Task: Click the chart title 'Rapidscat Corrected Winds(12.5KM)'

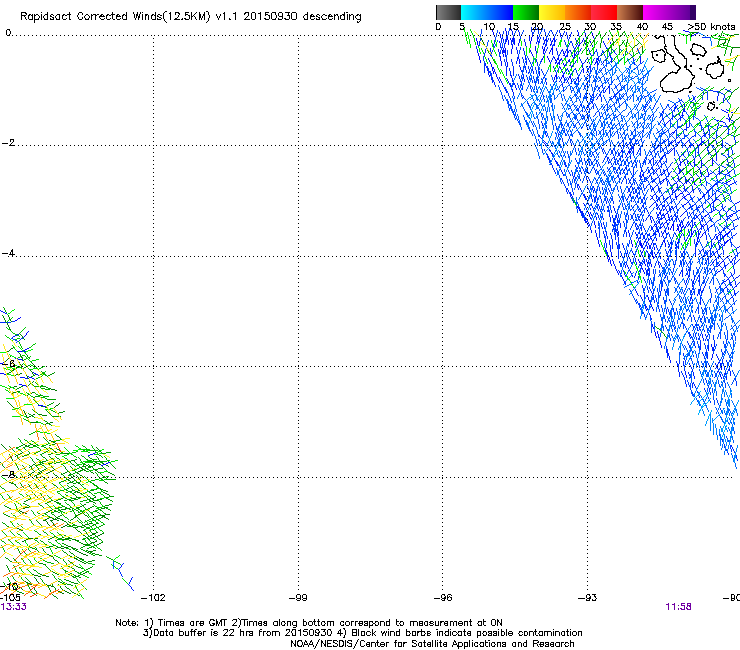Action: click(x=115, y=17)
